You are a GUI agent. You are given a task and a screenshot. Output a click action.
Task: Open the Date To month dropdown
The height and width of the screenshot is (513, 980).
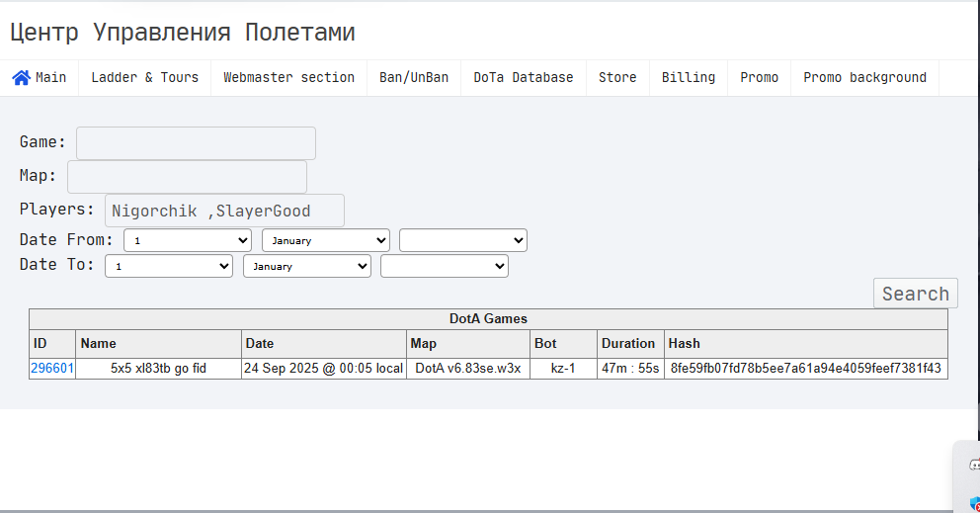307,266
